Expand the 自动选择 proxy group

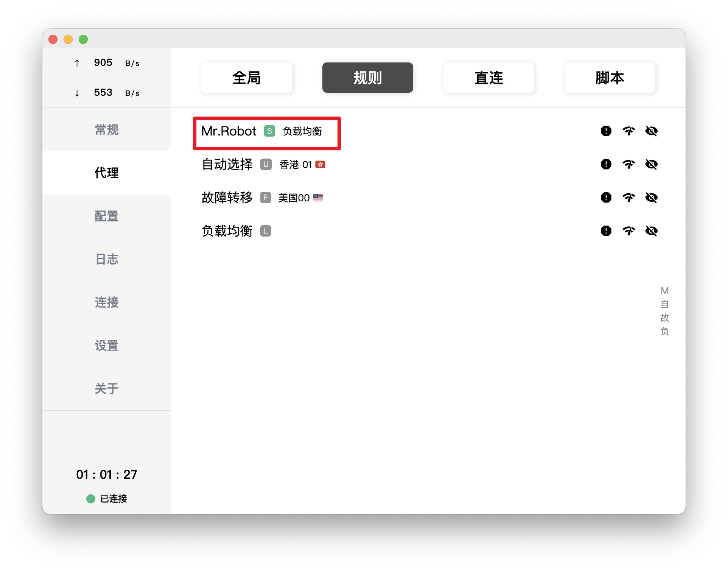point(227,165)
